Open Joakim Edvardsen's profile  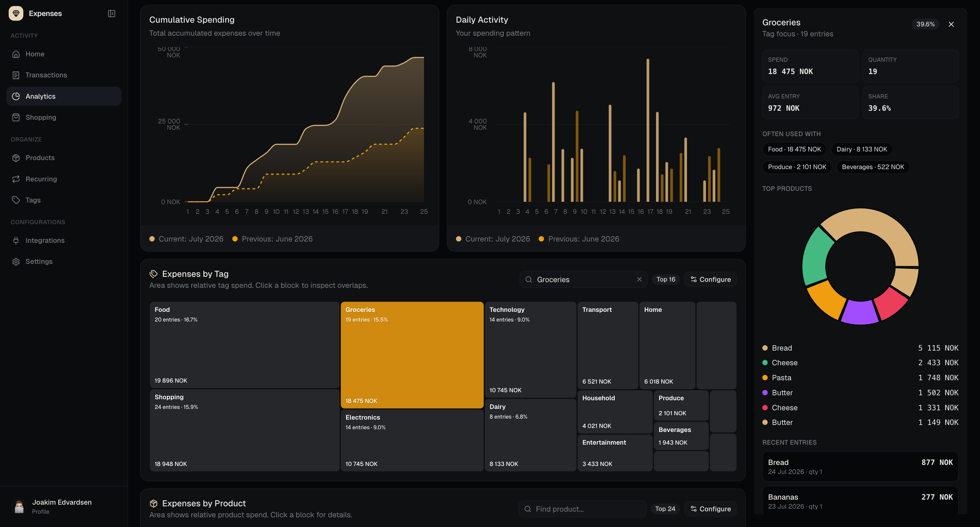pyautogui.click(x=64, y=506)
